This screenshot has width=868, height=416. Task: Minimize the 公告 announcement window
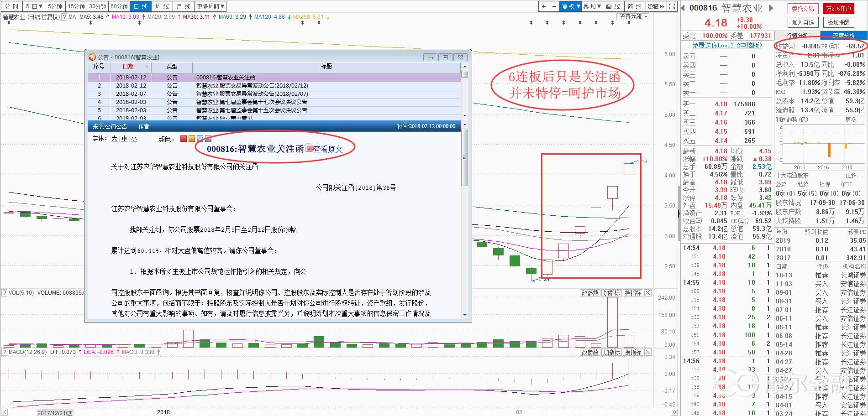[430, 57]
